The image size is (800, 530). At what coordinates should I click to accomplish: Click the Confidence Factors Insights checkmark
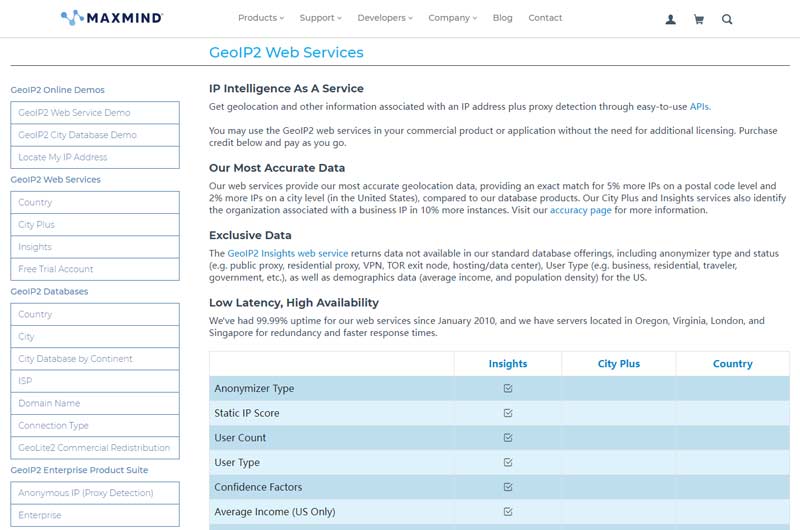[x=508, y=487]
